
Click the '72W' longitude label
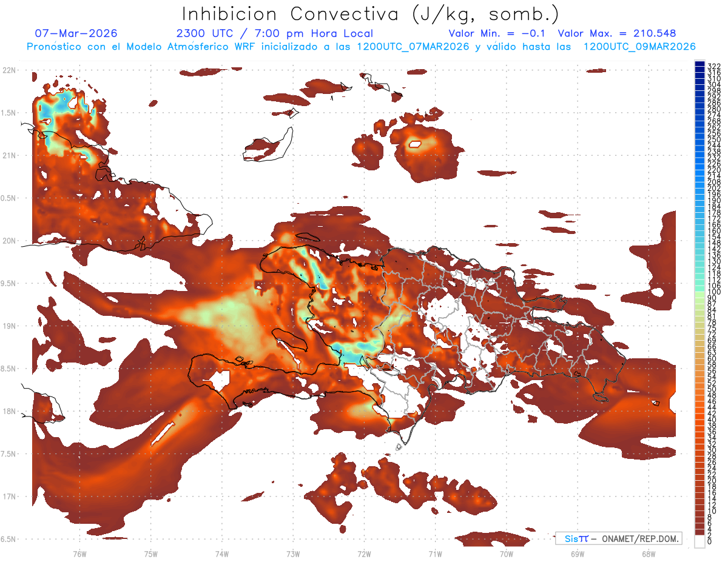tap(364, 554)
